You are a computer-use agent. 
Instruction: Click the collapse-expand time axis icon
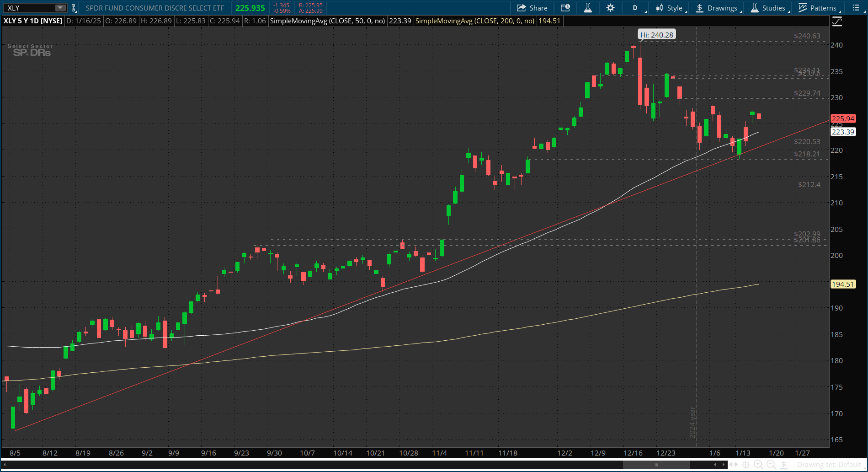(x=733, y=465)
